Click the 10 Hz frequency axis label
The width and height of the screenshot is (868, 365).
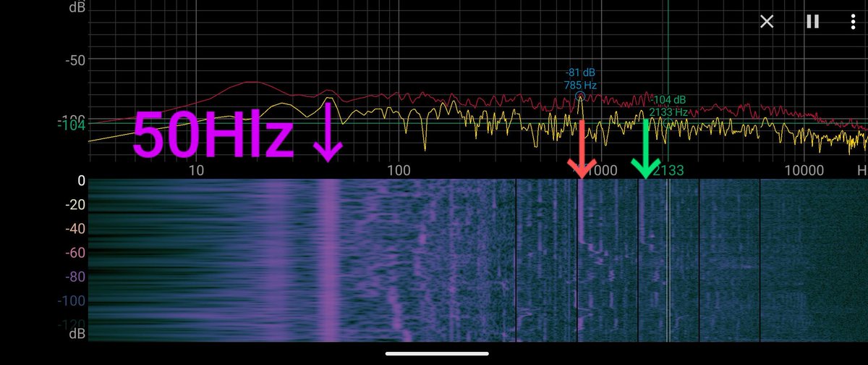click(195, 171)
